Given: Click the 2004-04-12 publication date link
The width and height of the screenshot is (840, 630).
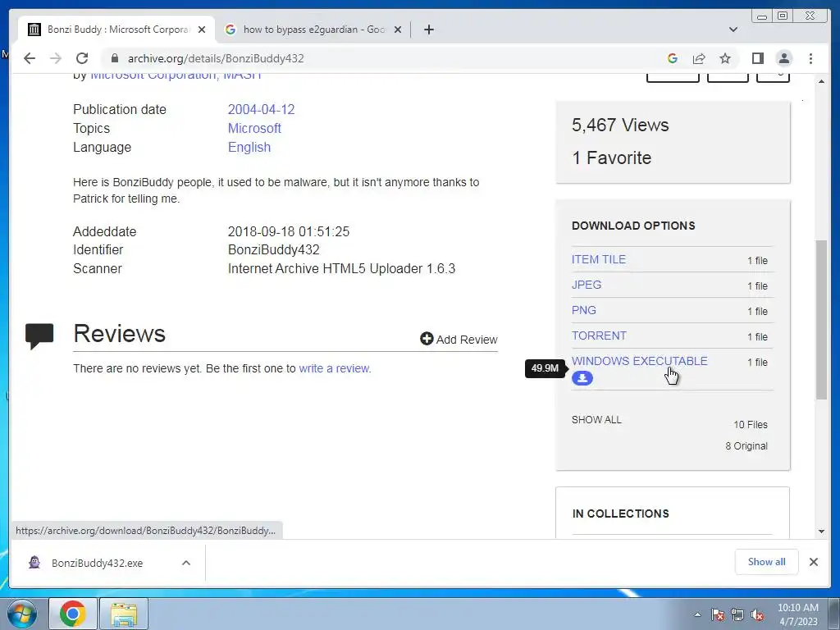Looking at the screenshot, I should pyautogui.click(x=261, y=109).
